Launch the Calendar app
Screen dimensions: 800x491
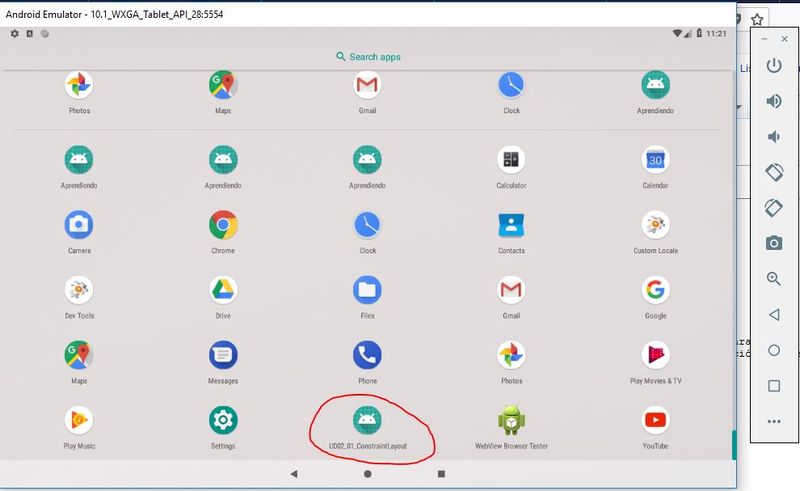point(655,160)
